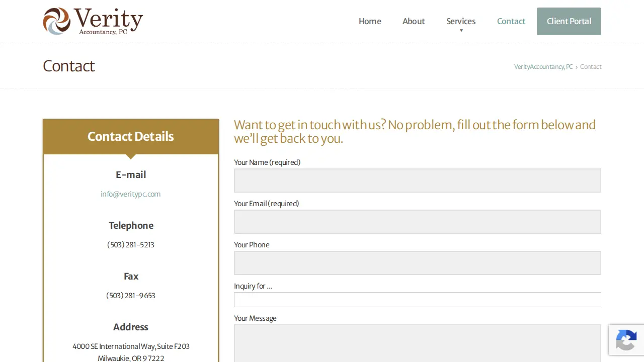Click the Want to get in touch heading
The height and width of the screenshot is (362, 644).
415,132
